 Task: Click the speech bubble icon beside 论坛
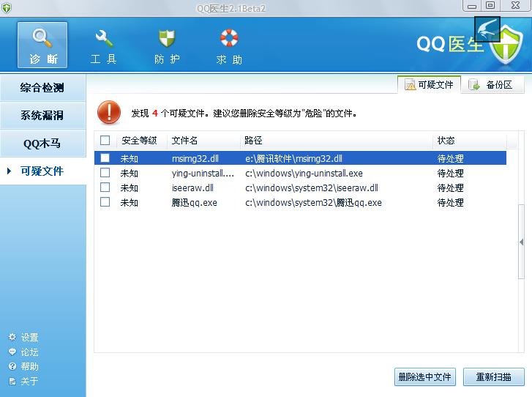pyautogui.click(x=12, y=352)
